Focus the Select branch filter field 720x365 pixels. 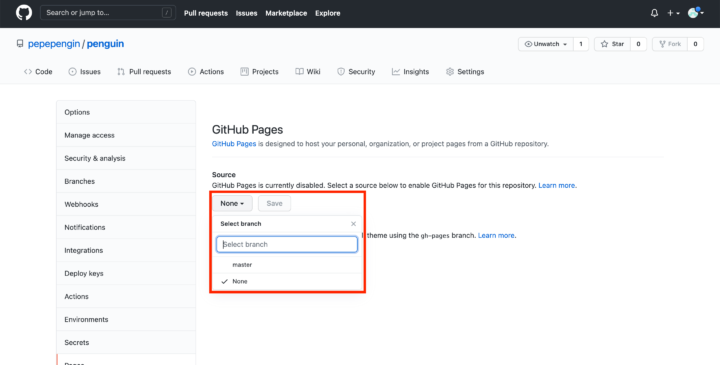click(287, 244)
